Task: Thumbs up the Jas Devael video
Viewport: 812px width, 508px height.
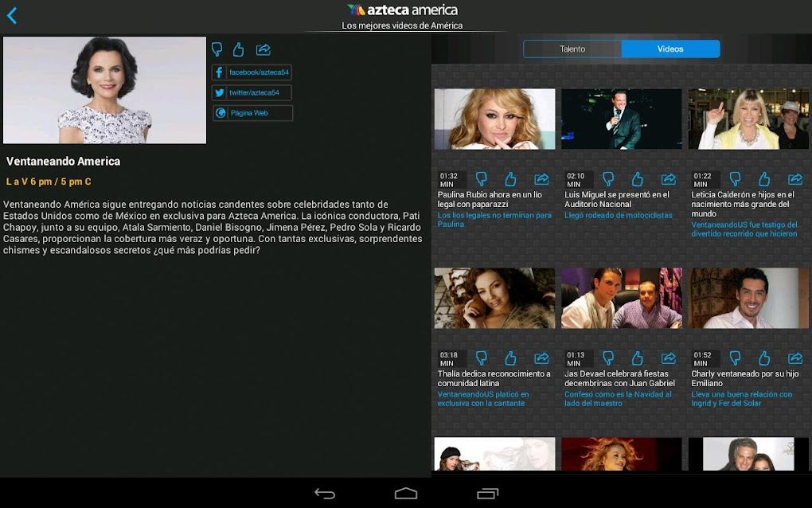Action: 638,358
